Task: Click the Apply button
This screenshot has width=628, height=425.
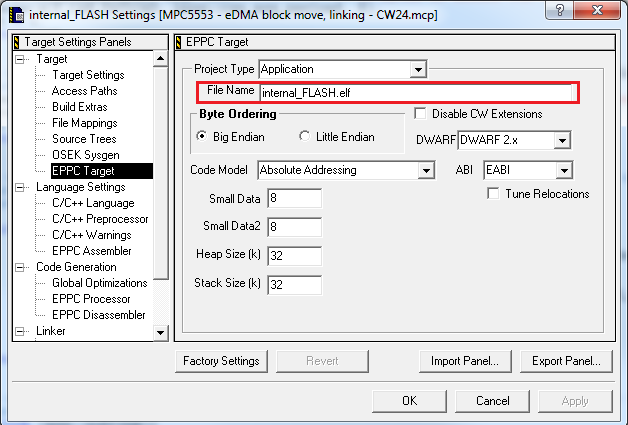Action: tap(575, 401)
